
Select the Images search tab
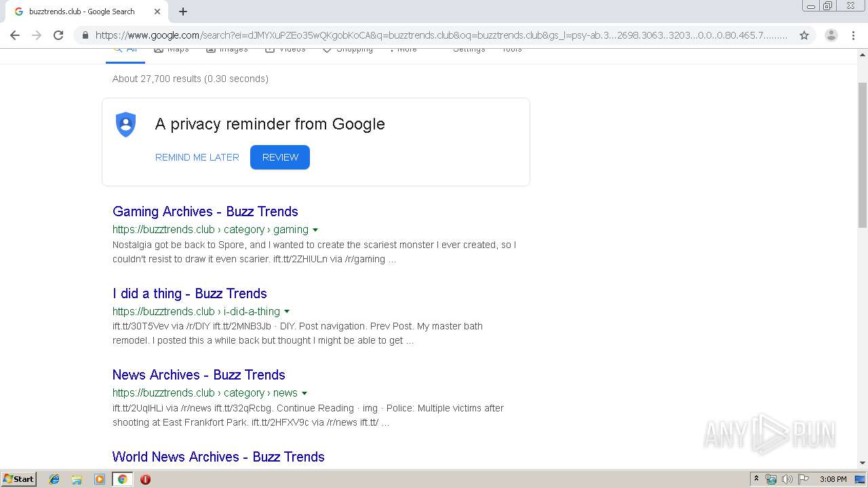[226, 49]
